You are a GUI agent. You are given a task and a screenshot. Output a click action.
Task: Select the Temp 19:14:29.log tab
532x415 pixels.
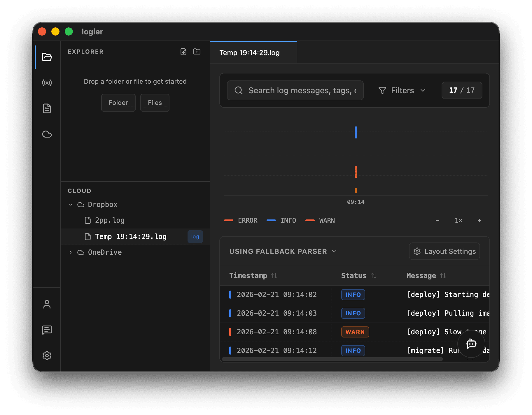(253, 52)
